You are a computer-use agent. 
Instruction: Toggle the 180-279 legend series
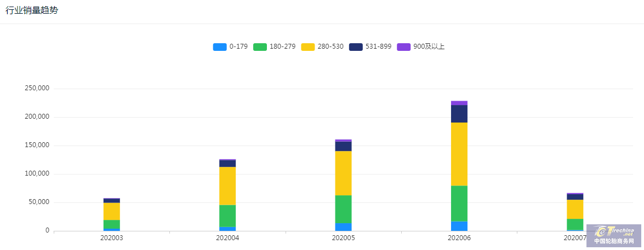click(275, 46)
